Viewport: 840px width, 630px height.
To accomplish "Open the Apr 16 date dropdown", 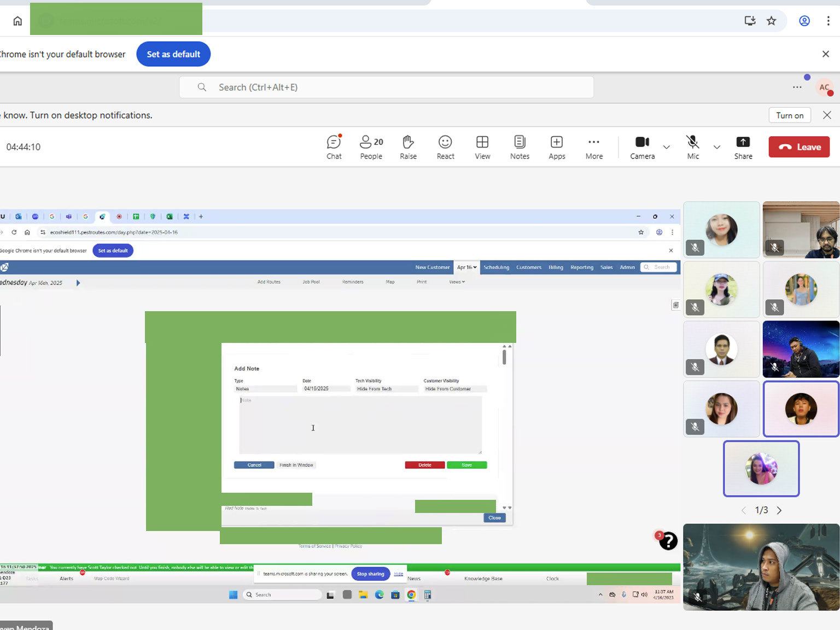I will point(466,267).
